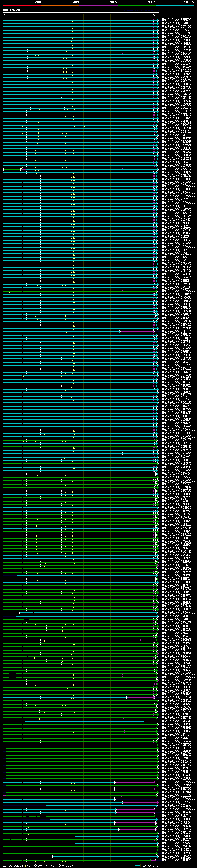This screenshot has width=197, height=868.
Task: Open hit UniRef100_C8YZ71
Action: coord(177,30)
